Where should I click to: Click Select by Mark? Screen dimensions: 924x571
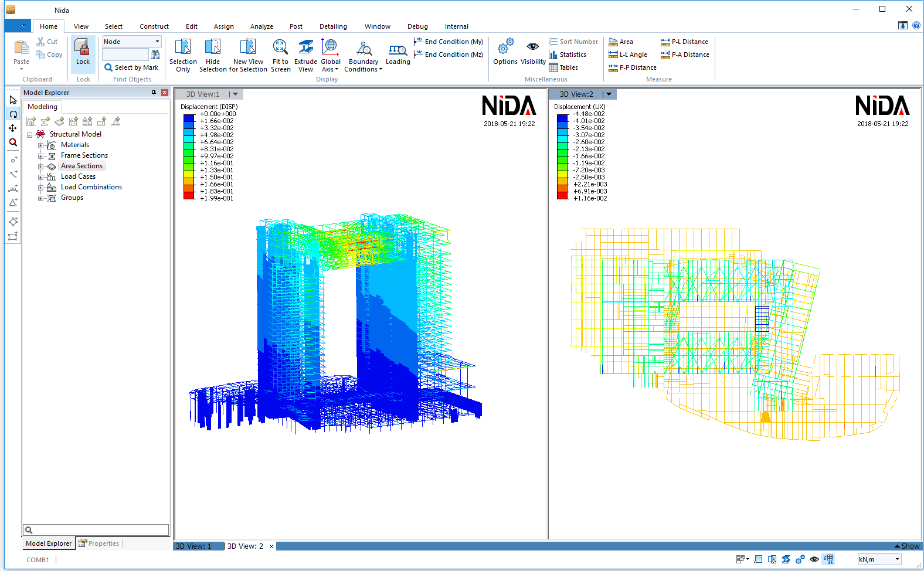131,67
